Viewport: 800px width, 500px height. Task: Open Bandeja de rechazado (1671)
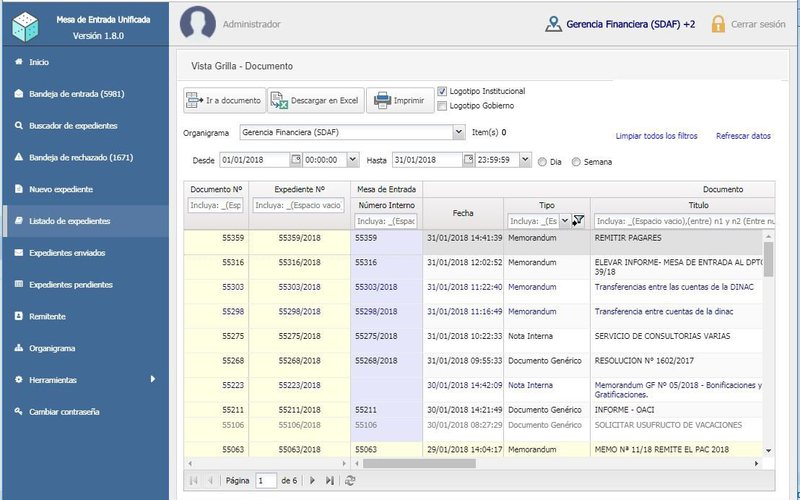[81, 158]
